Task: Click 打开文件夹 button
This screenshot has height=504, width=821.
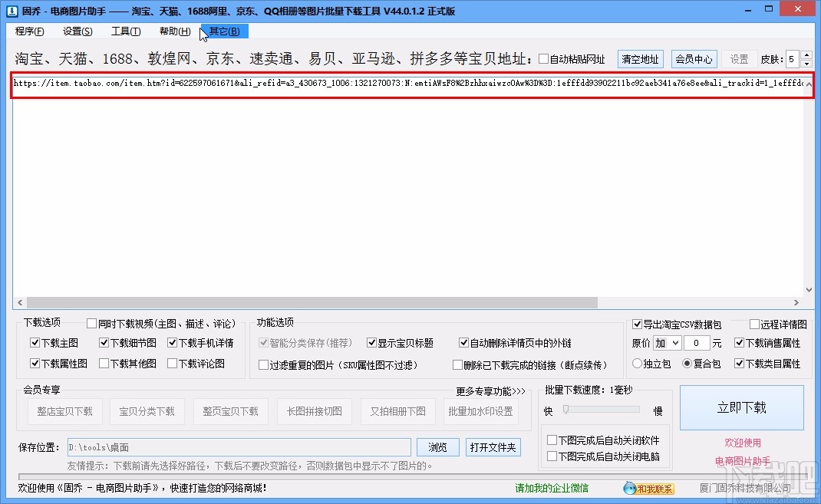Action: [493, 447]
